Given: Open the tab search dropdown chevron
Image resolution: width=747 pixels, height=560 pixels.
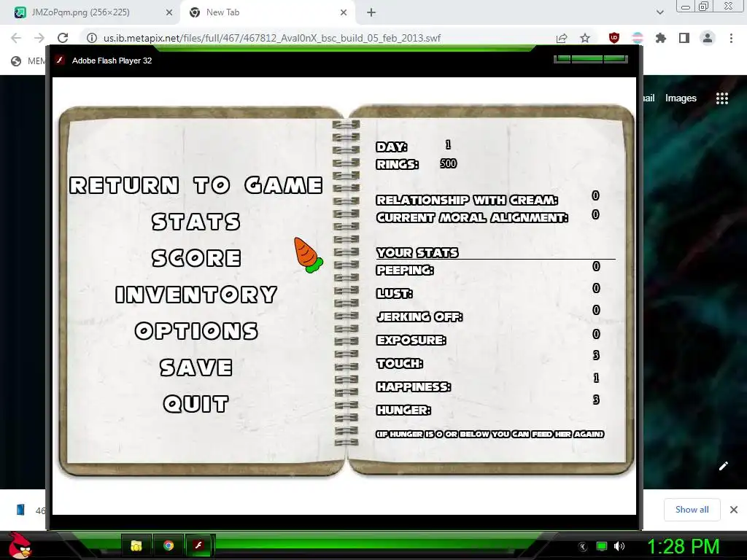Looking at the screenshot, I should (x=659, y=12).
